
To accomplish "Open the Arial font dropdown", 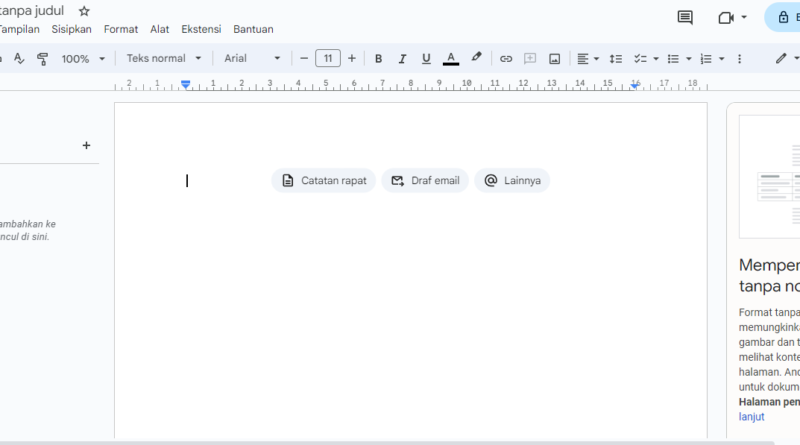I will (x=252, y=58).
